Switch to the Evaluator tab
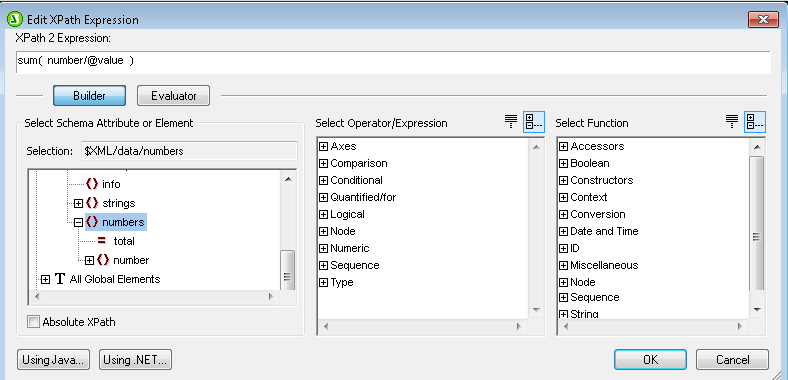 coord(173,96)
